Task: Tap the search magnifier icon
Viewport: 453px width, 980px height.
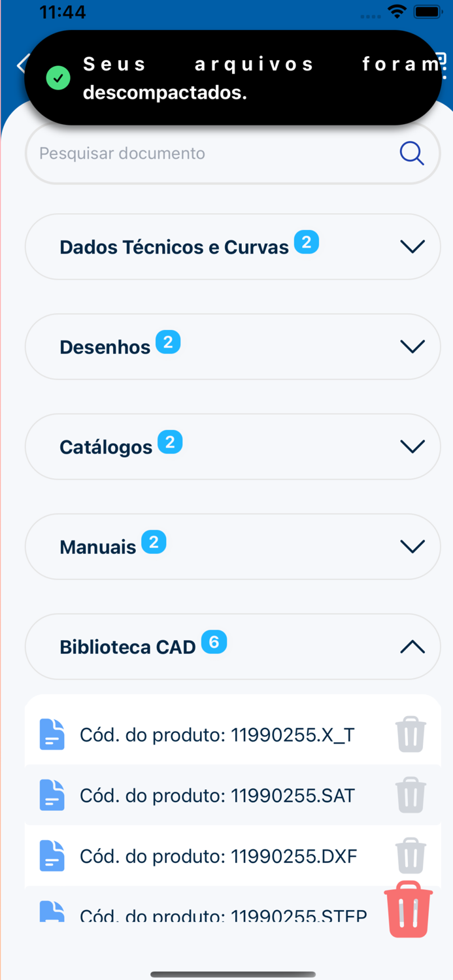Action: pos(411,153)
